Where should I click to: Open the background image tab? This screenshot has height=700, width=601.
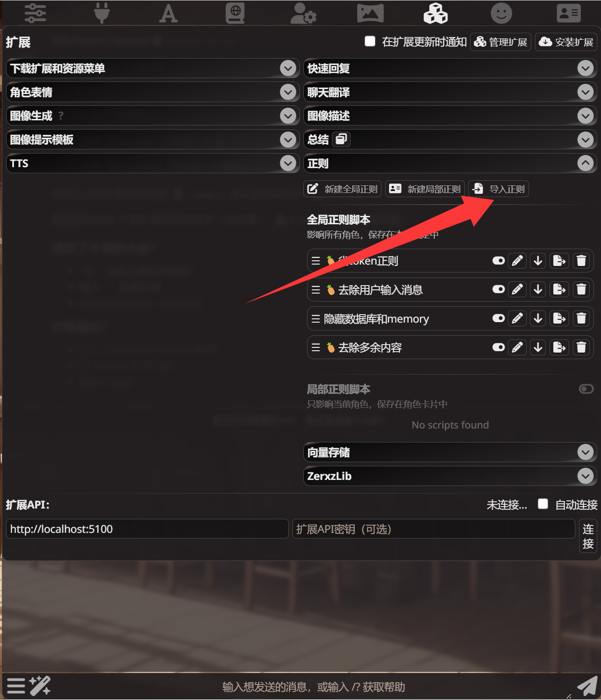pyautogui.click(x=370, y=13)
